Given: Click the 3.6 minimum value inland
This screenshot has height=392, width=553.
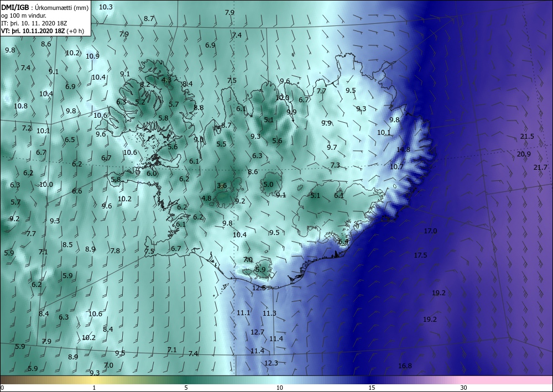Looking at the screenshot, I should coord(222,186).
